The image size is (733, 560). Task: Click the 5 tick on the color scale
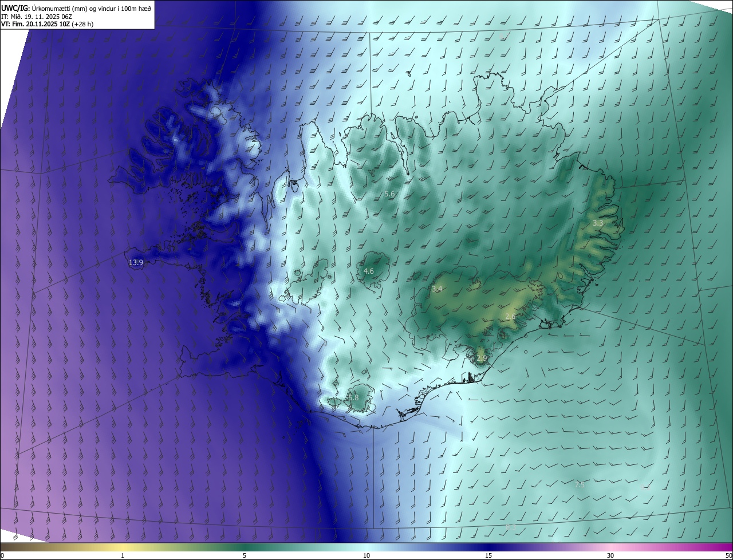tap(245, 555)
